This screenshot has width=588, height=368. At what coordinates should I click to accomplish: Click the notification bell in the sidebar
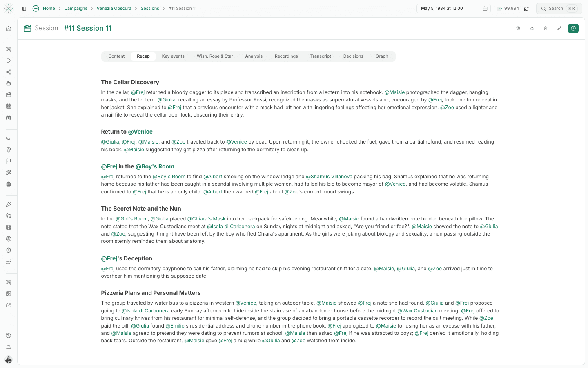(9, 348)
